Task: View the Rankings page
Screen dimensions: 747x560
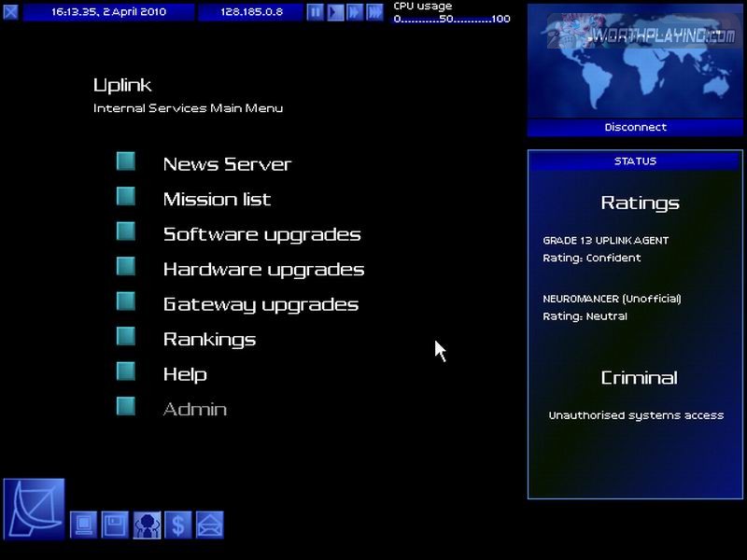Action: 209,339
